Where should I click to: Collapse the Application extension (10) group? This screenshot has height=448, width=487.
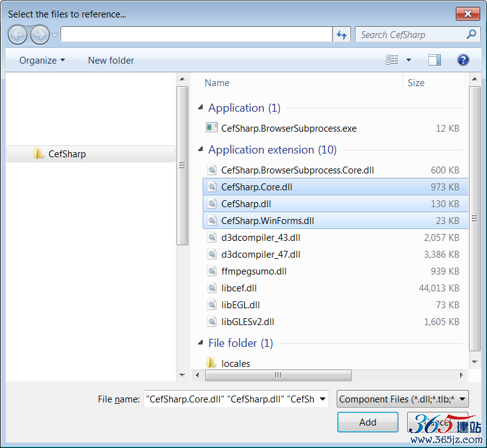(x=201, y=149)
